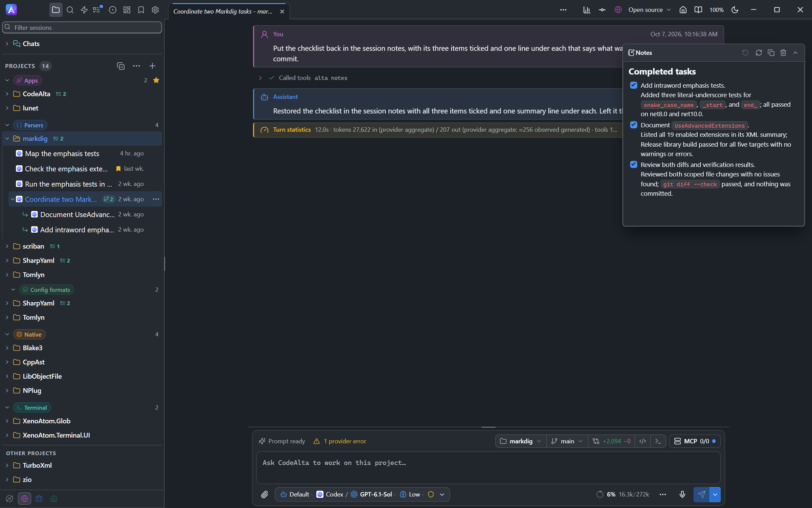The height and width of the screenshot is (508, 812).
Task: Click the book documentation icon
Action: pyautogui.click(x=698, y=10)
